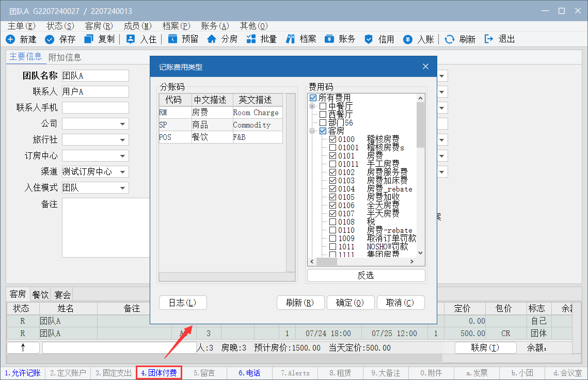Image resolution: width=588 pixels, height=380 pixels.
Task: Open the 主单(F) menu
Action: click(21, 26)
